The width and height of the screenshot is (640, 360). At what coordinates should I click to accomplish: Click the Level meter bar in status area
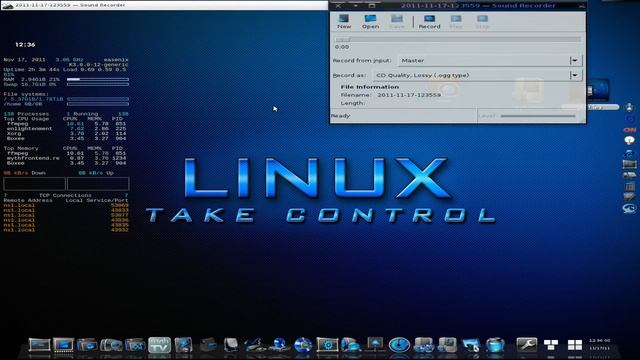(538, 116)
